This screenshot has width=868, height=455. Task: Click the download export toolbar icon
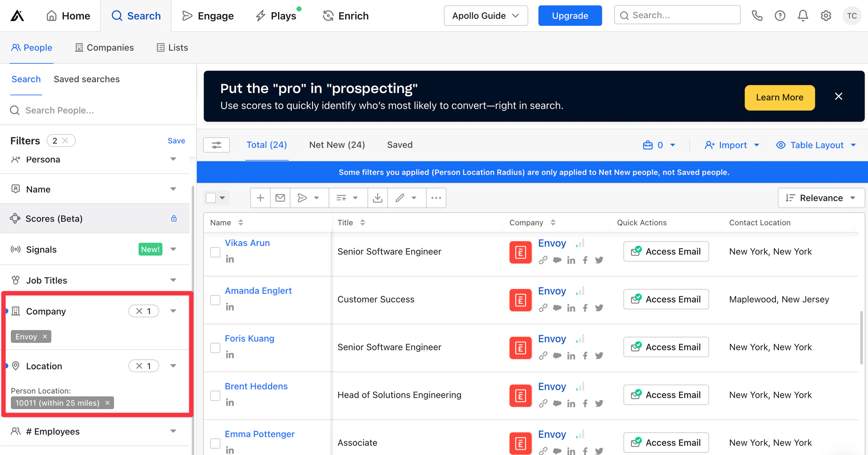(x=377, y=198)
